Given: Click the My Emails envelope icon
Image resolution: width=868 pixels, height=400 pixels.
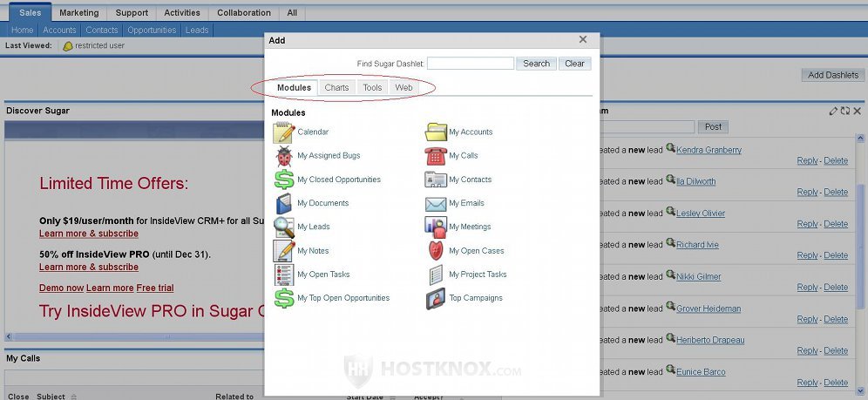Looking at the screenshot, I should coord(436,204).
